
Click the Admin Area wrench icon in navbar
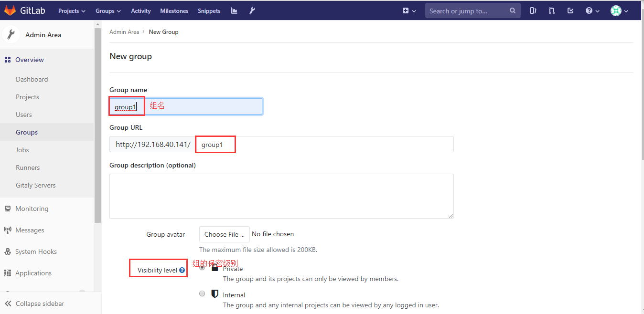click(252, 10)
